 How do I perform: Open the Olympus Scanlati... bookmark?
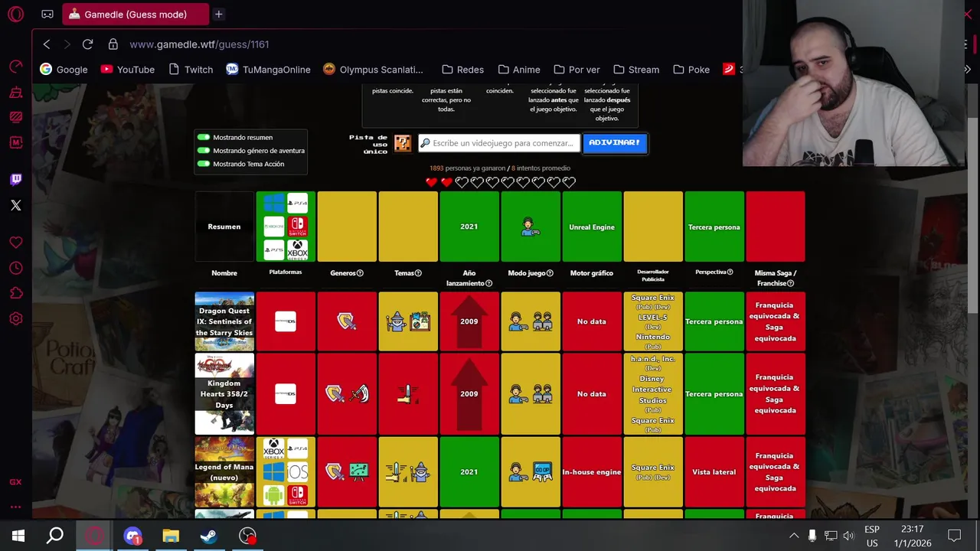373,70
